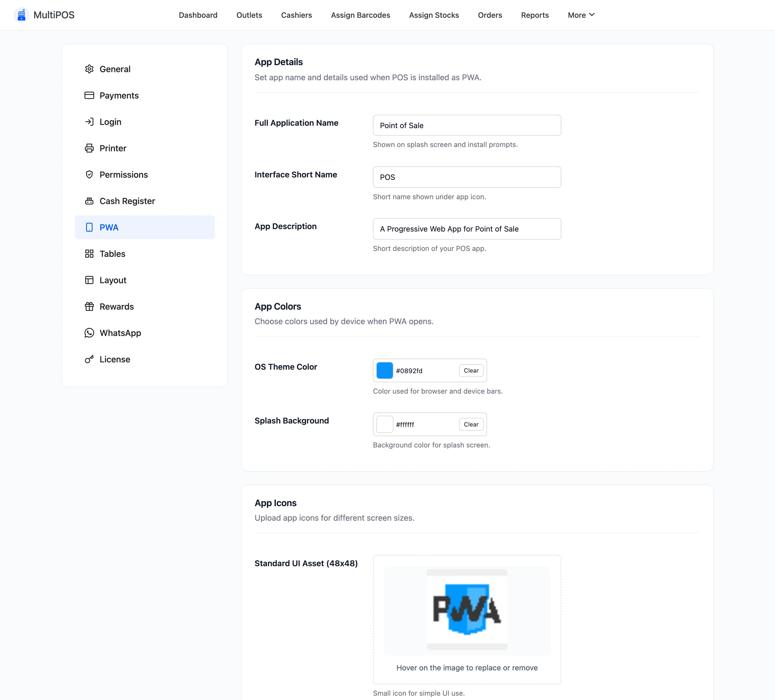The width and height of the screenshot is (775, 700).
Task: Open the Dashboard nav item
Action: pyautogui.click(x=198, y=15)
